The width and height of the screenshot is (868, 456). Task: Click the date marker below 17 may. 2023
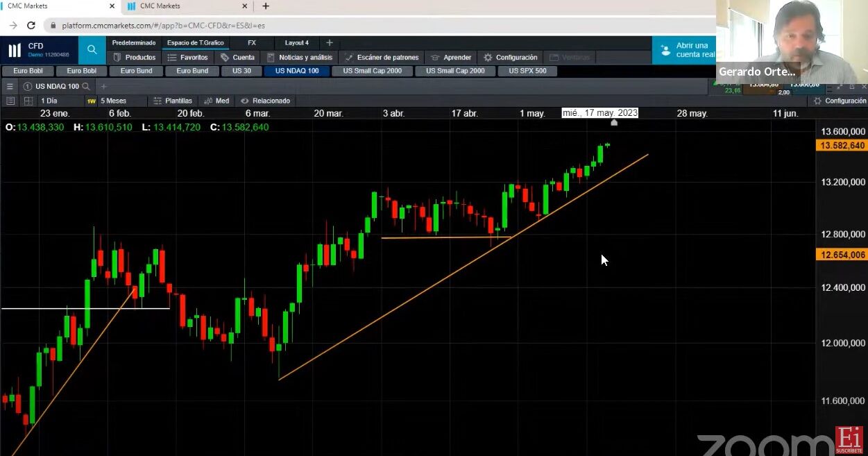click(x=614, y=123)
